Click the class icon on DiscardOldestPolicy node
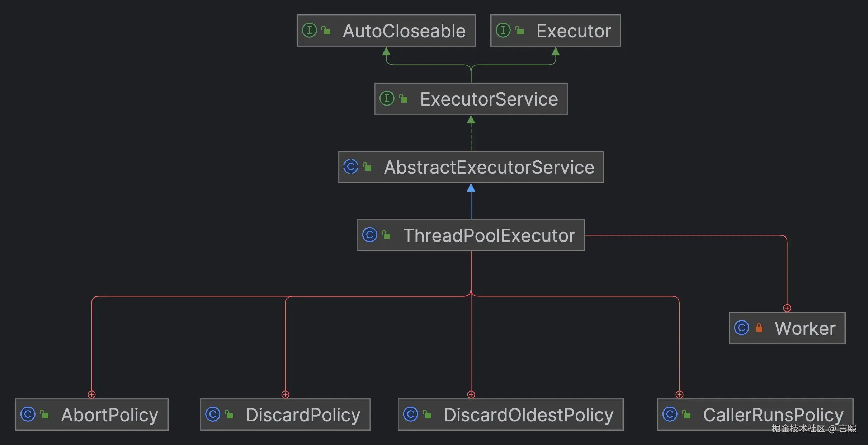The image size is (868, 445). pos(410,414)
